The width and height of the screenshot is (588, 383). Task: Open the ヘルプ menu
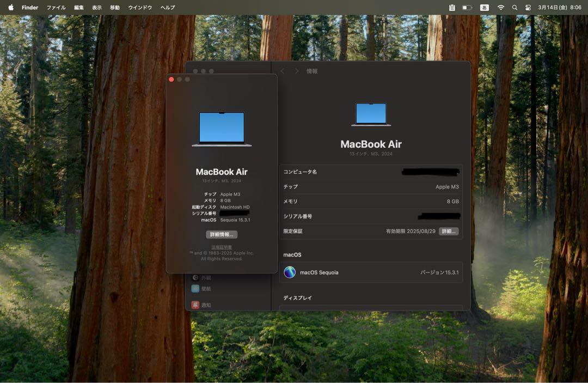[x=168, y=8]
